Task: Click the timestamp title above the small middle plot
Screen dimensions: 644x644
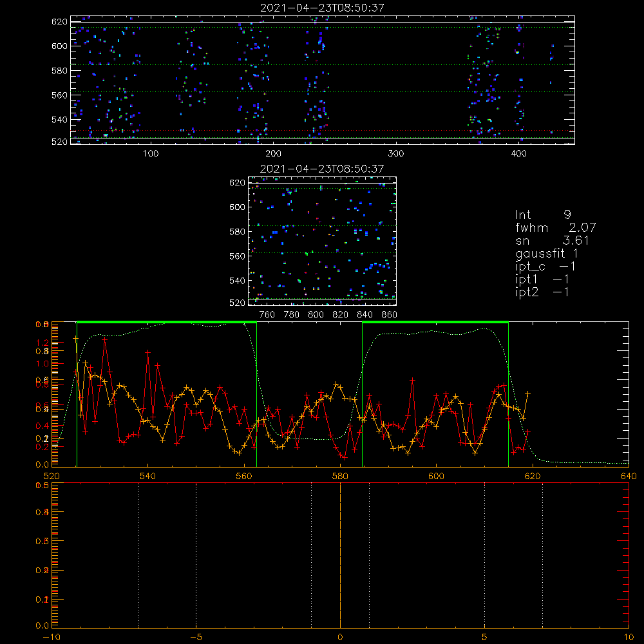Action: pyautogui.click(x=322, y=169)
